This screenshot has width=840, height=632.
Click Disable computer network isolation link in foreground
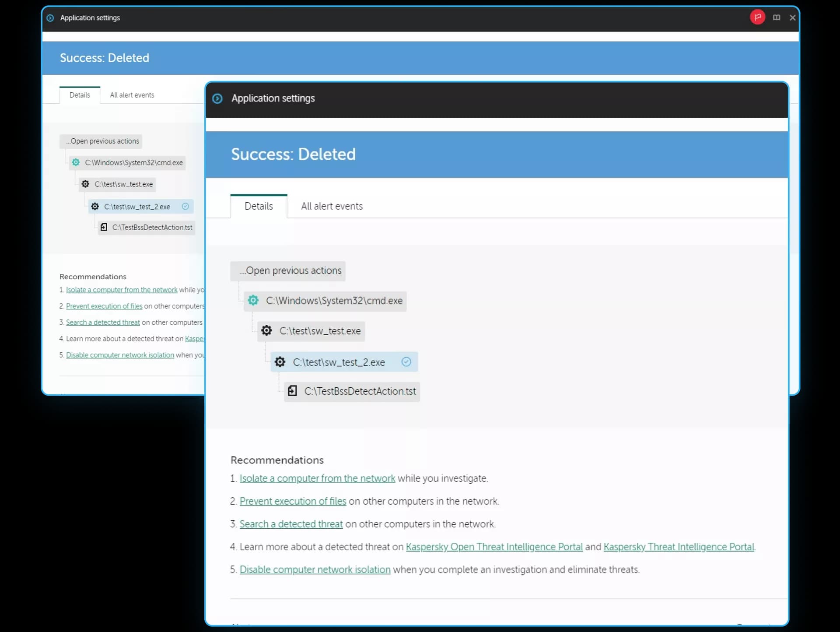point(315,569)
